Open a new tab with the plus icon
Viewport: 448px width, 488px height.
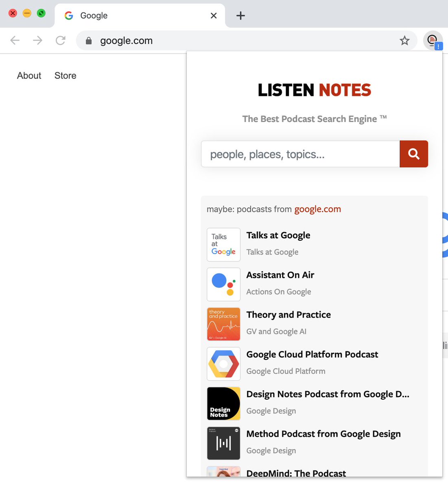pyautogui.click(x=240, y=15)
